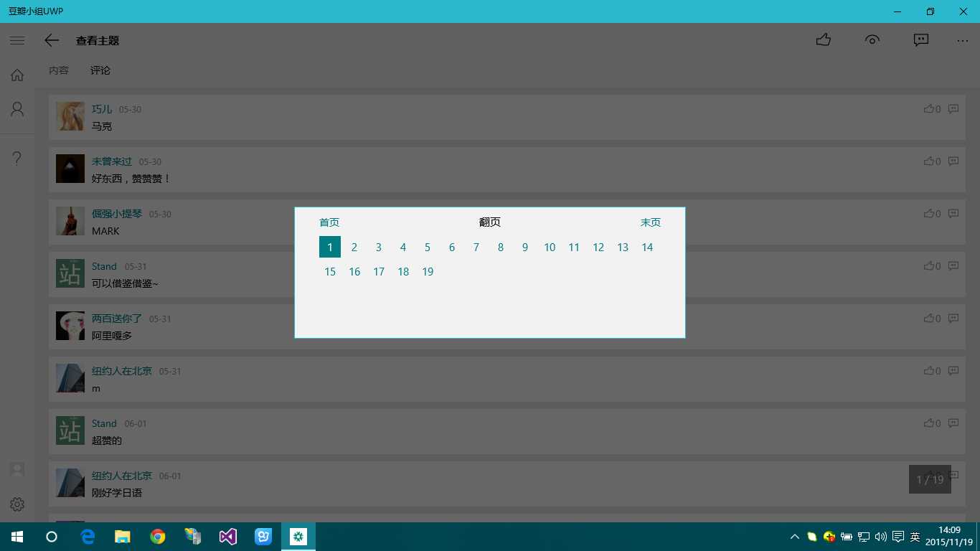Open the more options ellipsis
980x551 pixels.
click(x=963, y=41)
